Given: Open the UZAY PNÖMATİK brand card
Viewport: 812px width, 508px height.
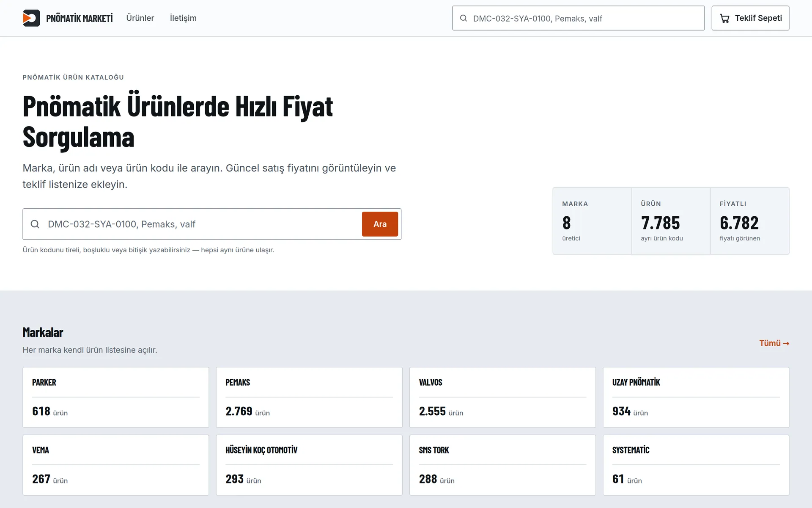Looking at the screenshot, I should pos(696,397).
